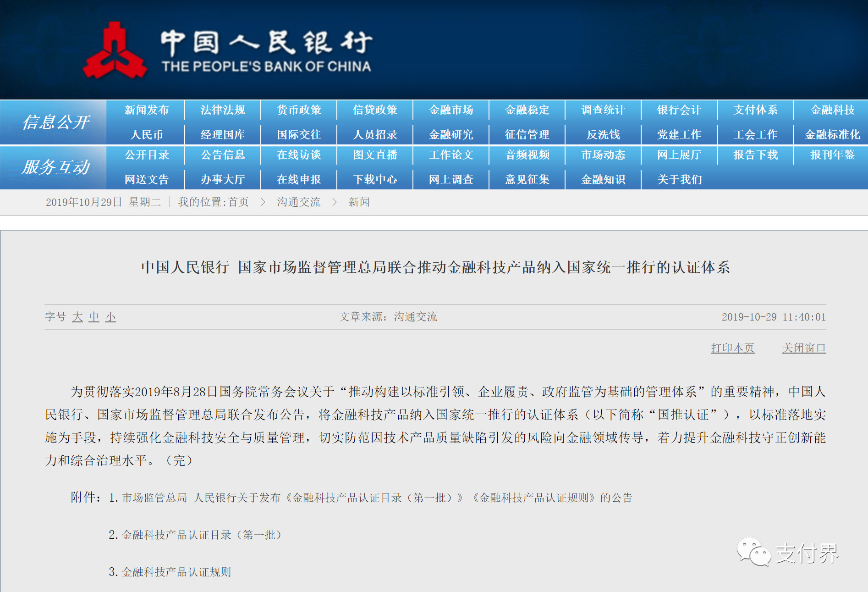Click 公告信息 navigation item
Viewport: 868px width, 592px height.
click(x=223, y=155)
